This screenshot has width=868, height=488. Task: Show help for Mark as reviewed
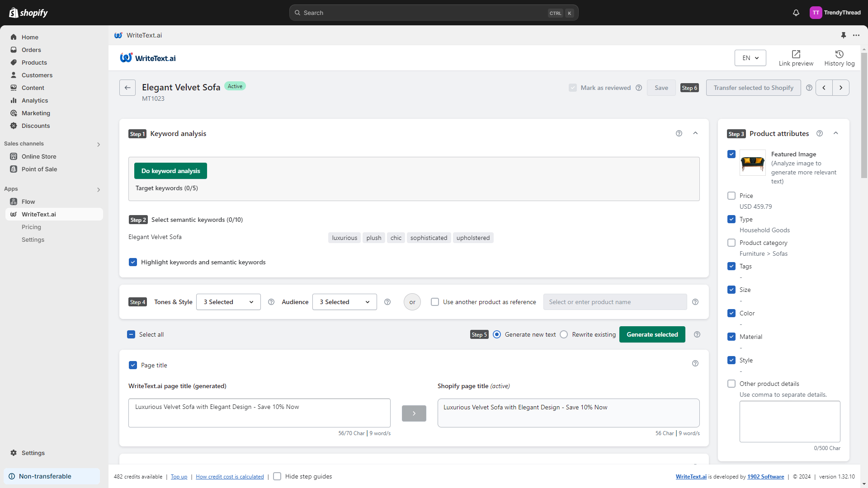pyautogui.click(x=639, y=88)
